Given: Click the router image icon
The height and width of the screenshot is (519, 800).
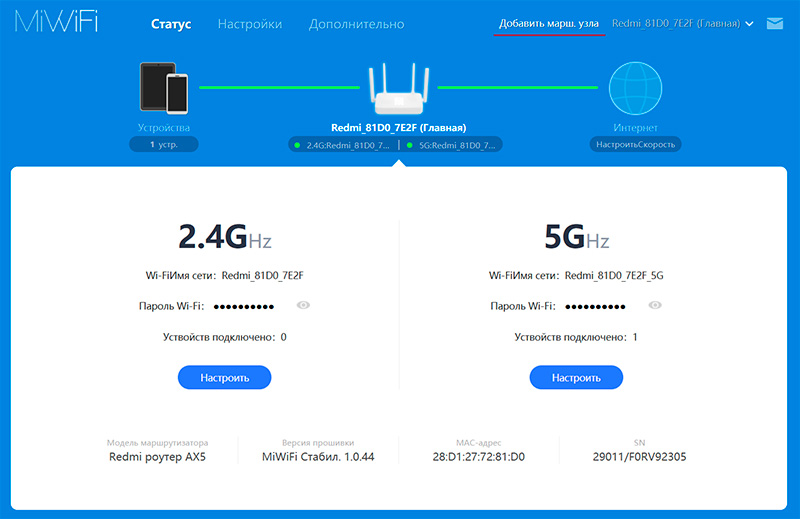Looking at the screenshot, I should (x=399, y=90).
